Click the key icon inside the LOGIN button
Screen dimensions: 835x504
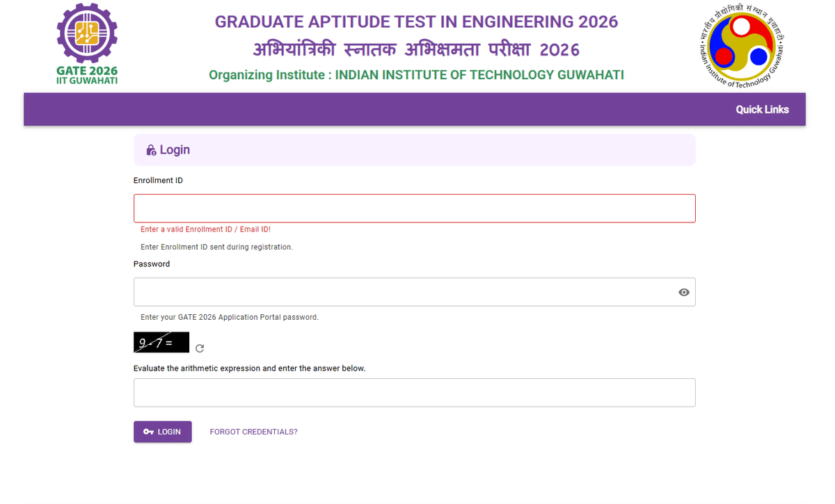pyautogui.click(x=148, y=431)
